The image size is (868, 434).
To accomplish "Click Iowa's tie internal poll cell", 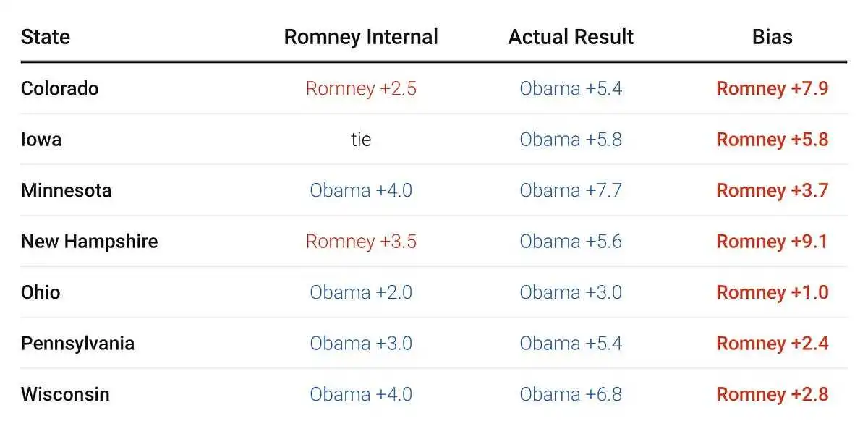I will [361, 139].
